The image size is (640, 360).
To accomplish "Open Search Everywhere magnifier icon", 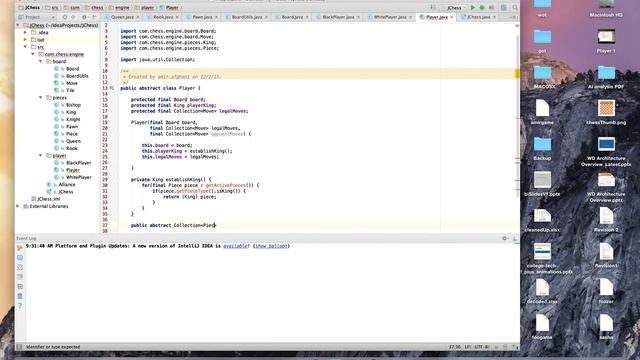I will 515,7.
